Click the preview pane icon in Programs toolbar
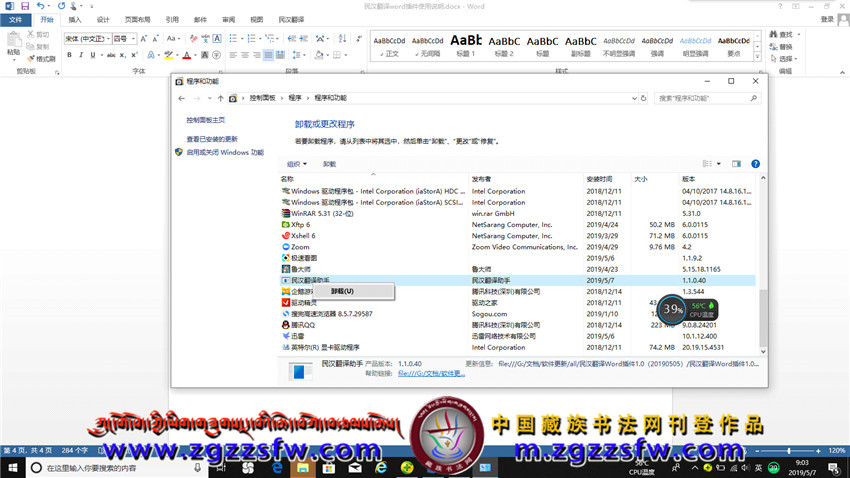 click(736, 164)
